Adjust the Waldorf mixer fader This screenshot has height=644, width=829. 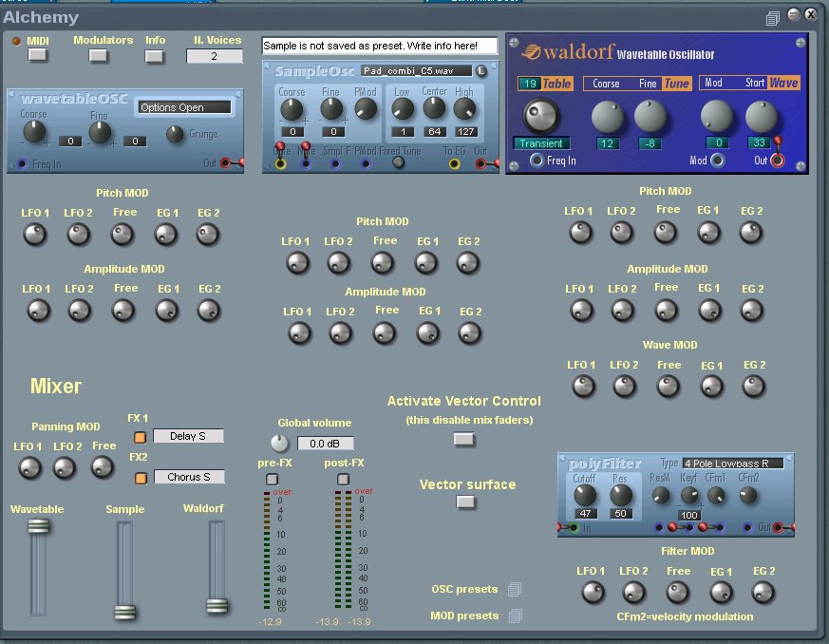(x=217, y=605)
